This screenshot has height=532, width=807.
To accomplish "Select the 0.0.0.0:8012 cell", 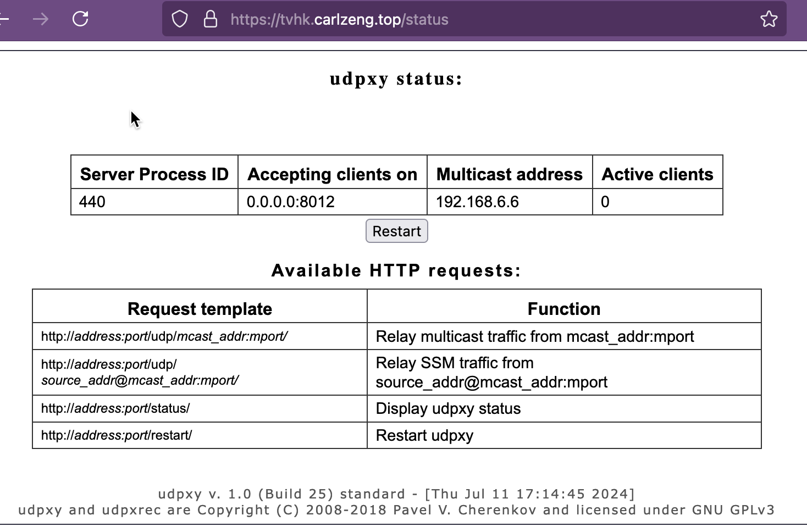I will [333, 202].
